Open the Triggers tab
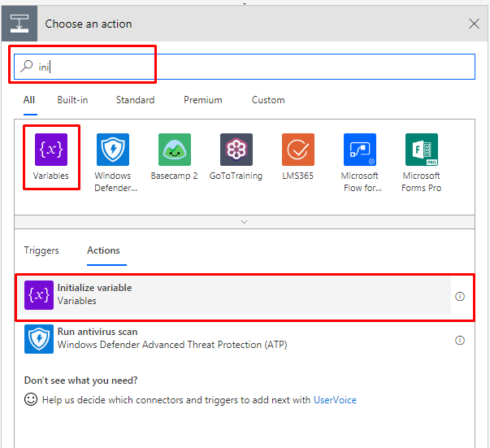 pyautogui.click(x=41, y=250)
